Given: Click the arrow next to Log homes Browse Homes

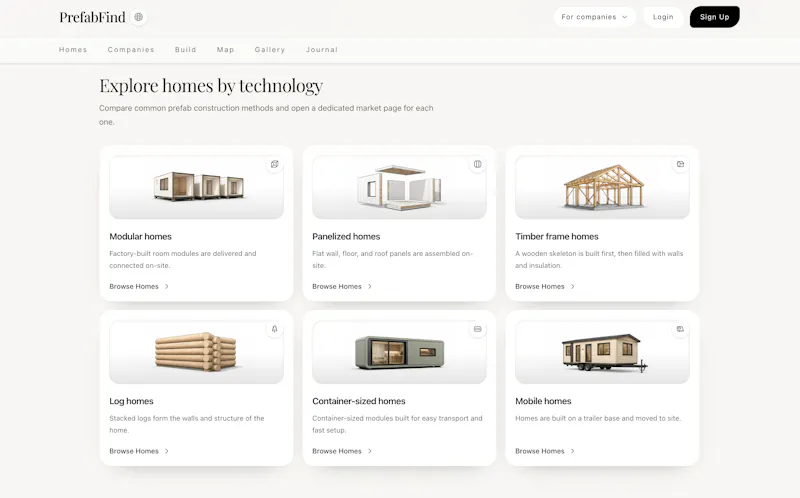Looking at the screenshot, I should pyautogui.click(x=167, y=451).
